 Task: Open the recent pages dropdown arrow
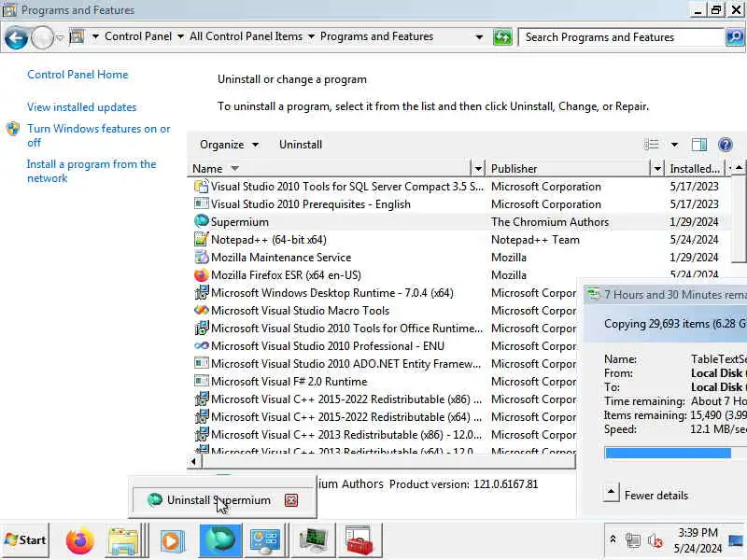pyautogui.click(x=60, y=37)
